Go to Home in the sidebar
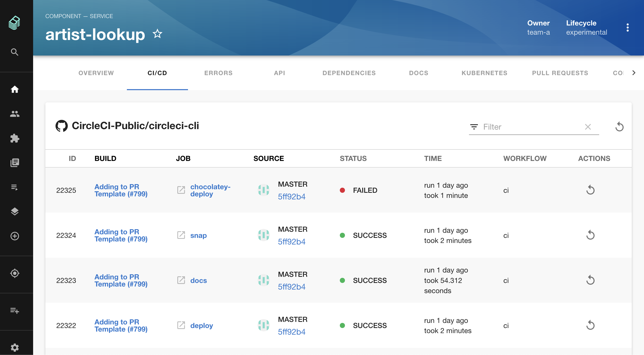Viewport: 644px width, 355px height. [x=15, y=89]
